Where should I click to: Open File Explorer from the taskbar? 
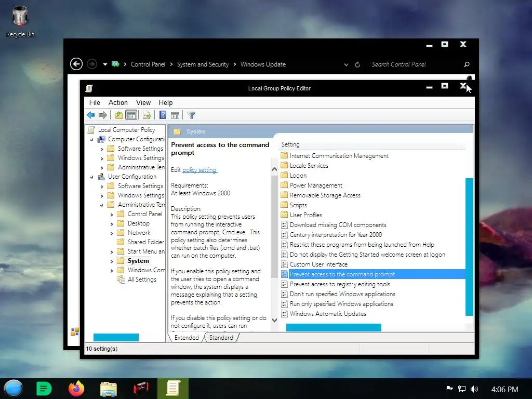point(109,389)
